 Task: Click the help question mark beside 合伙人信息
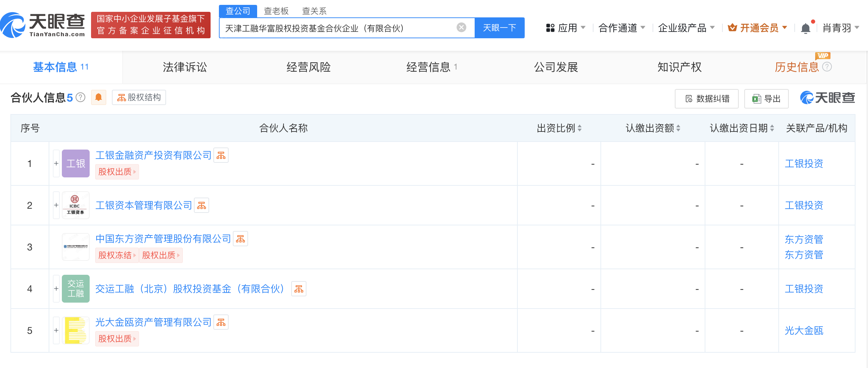tap(81, 97)
